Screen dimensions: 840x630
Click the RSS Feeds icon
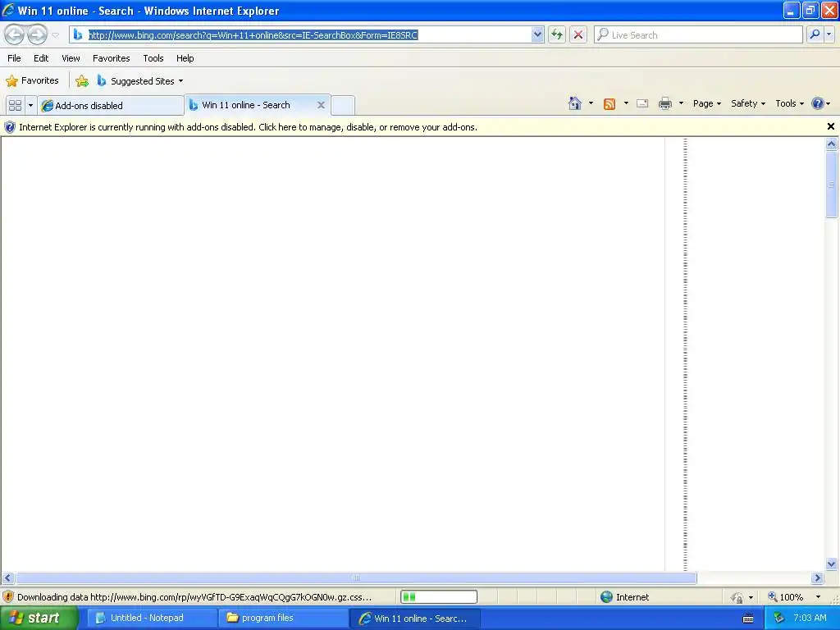(x=609, y=103)
